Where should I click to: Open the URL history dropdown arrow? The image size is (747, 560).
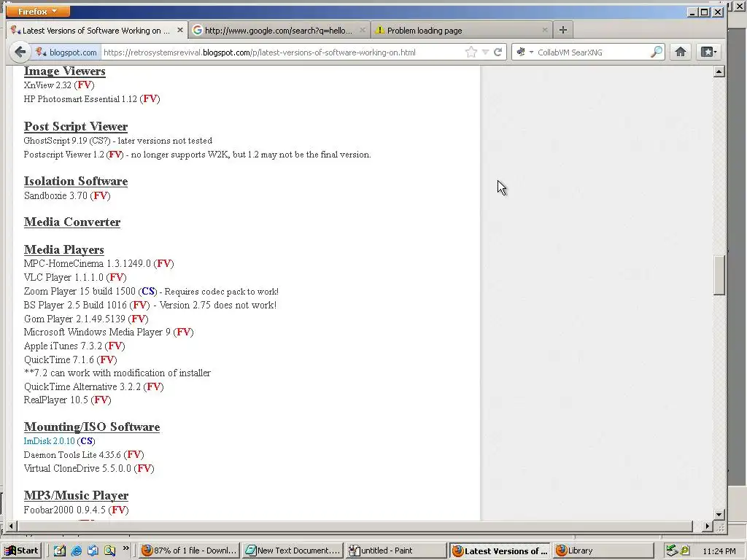coord(485,52)
